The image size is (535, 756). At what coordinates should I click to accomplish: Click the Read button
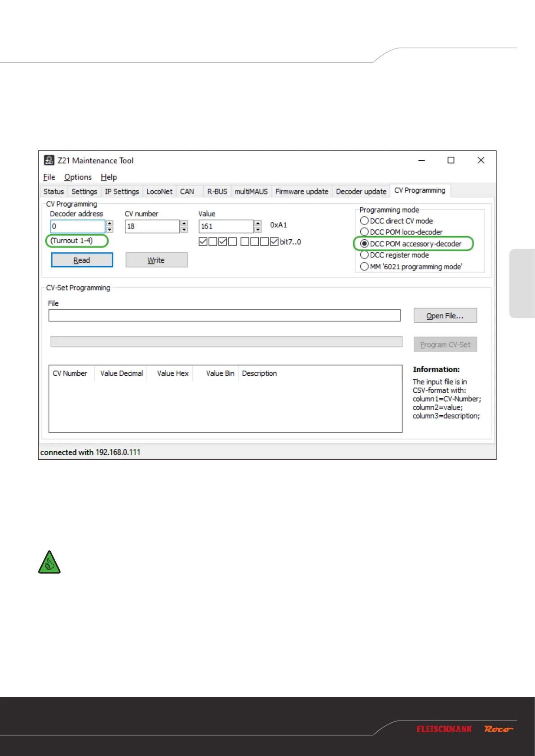click(82, 260)
